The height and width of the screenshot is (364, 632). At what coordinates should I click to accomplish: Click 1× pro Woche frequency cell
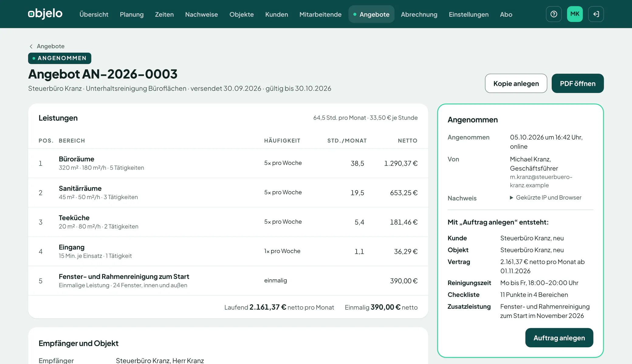pyautogui.click(x=282, y=251)
